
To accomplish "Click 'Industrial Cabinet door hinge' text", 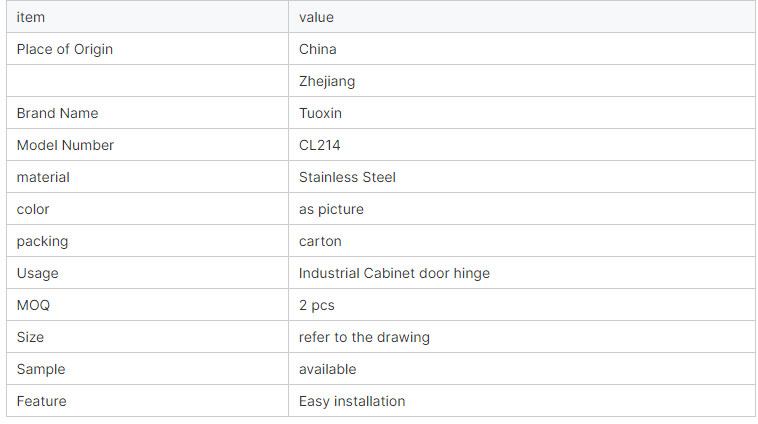I will click(x=394, y=273).
